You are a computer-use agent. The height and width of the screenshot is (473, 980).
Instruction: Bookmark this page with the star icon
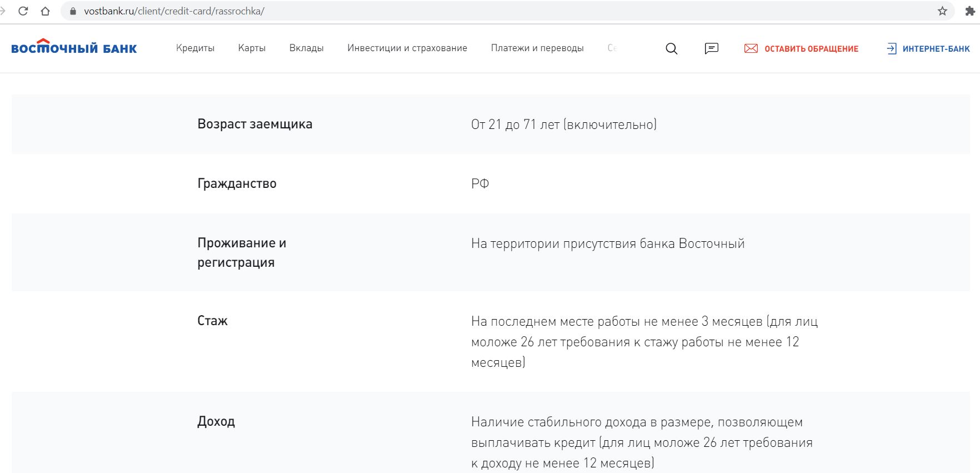point(942,11)
